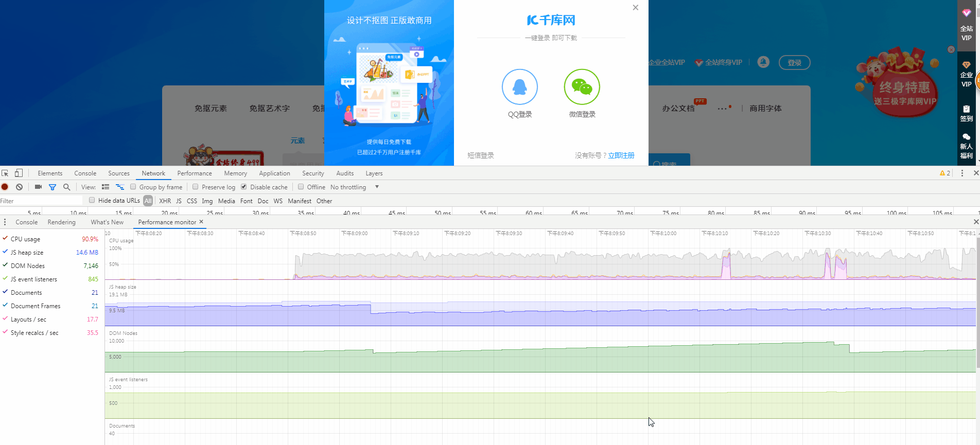Toggle the network filter funnel icon

click(52, 187)
